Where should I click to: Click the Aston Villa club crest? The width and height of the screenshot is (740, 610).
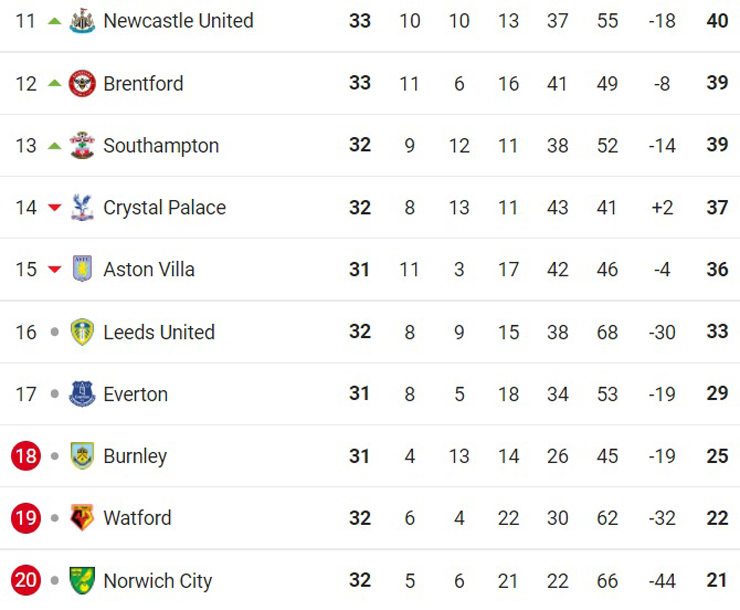(x=81, y=270)
